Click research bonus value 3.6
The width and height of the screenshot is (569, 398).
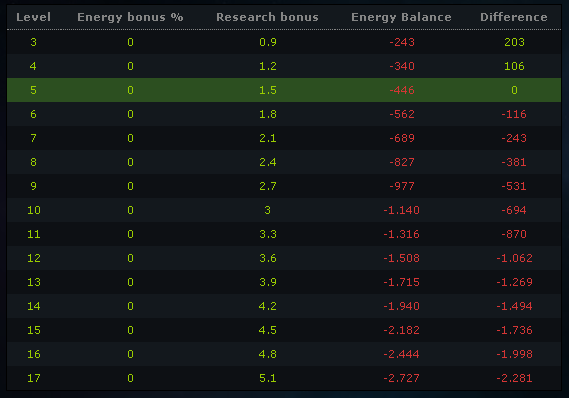pos(268,258)
